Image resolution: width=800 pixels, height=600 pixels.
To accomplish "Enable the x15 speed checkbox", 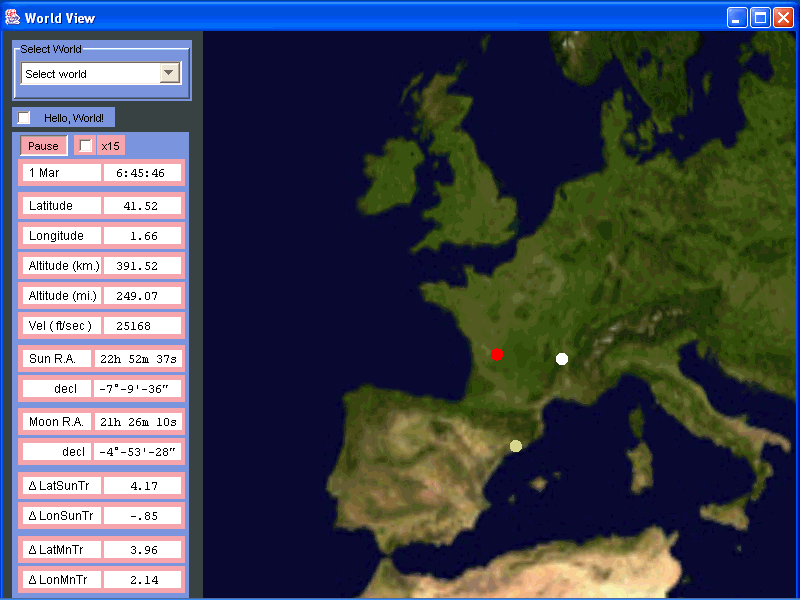I will point(86,146).
